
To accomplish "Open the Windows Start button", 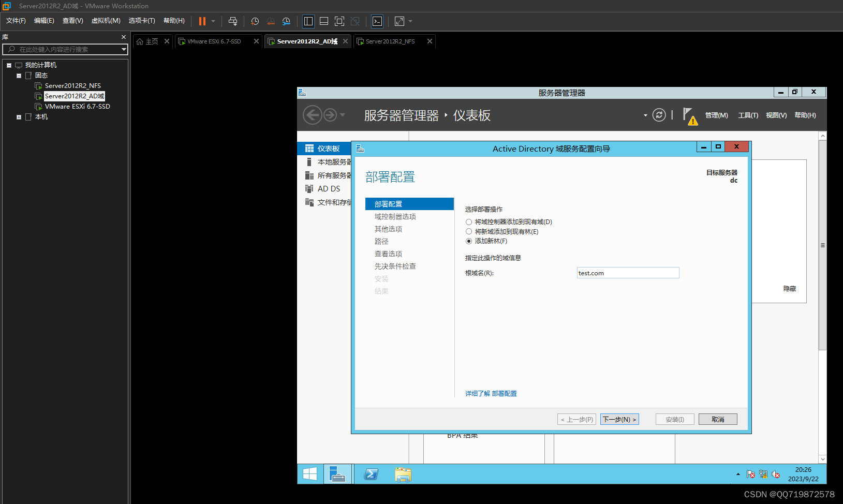I will (x=310, y=474).
